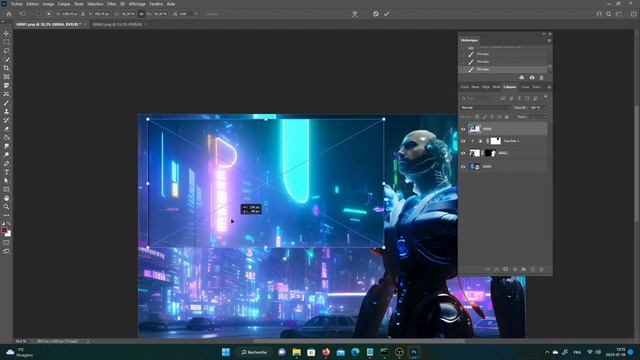
Task: Go to the Home screen icon
Action: [9, 13]
